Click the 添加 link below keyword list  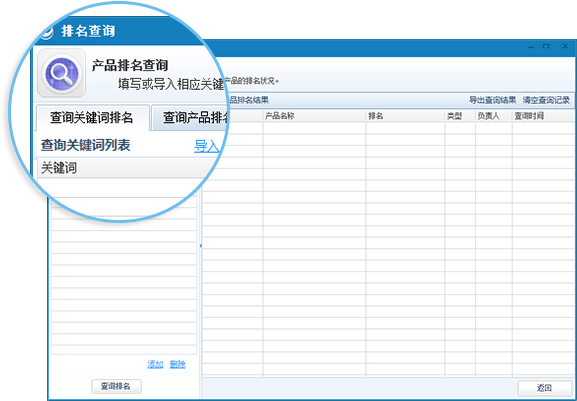(x=155, y=365)
